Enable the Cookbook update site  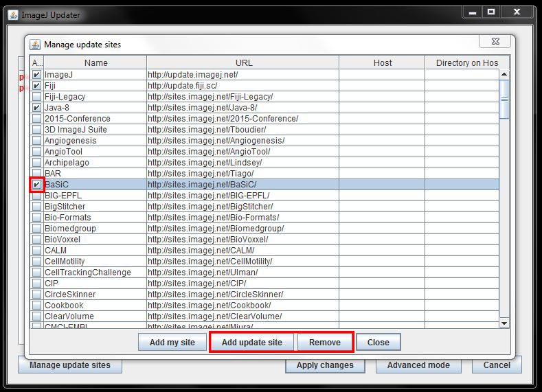coord(36,305)
